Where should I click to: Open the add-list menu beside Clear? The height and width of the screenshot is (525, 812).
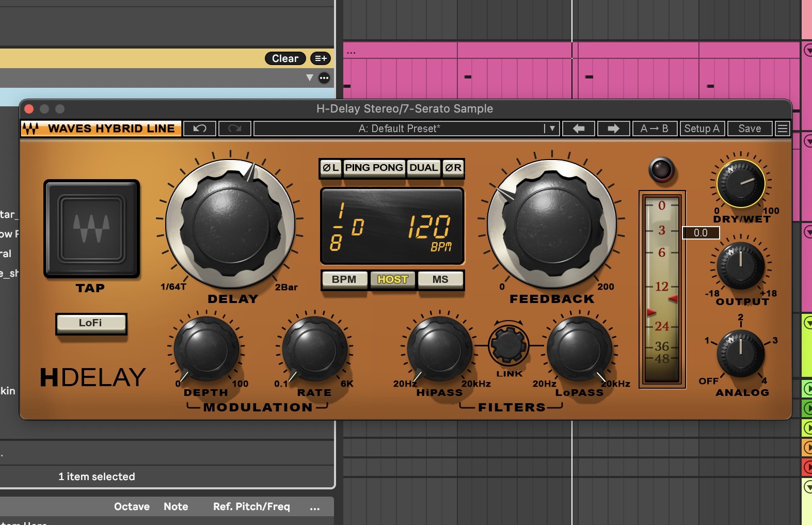pyautogui.click(x=321, y=59)
